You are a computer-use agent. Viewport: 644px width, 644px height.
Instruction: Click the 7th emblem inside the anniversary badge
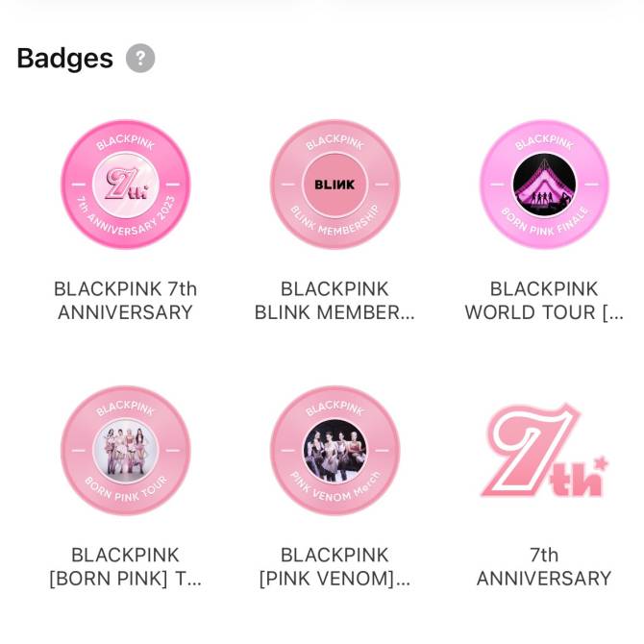126,185
